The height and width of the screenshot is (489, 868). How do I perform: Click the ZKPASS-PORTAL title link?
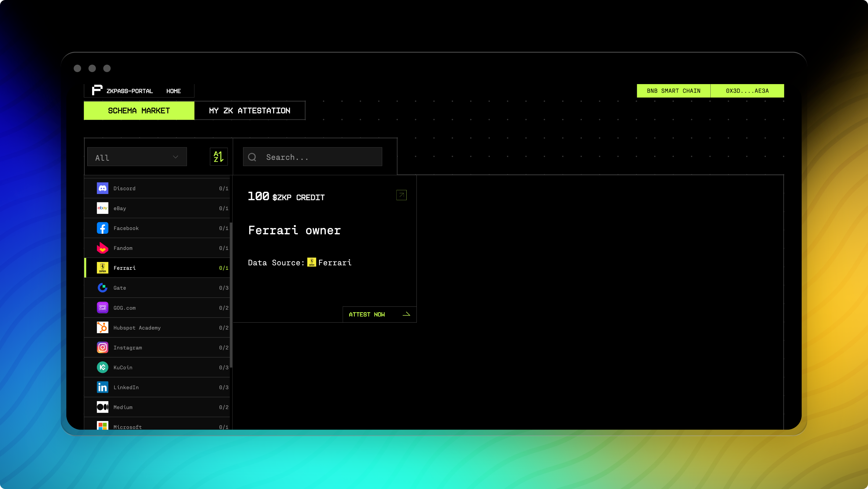(x=130, y=91)
